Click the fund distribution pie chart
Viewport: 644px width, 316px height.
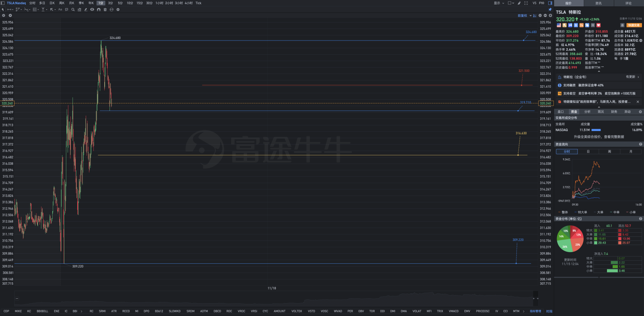[570, 238]
